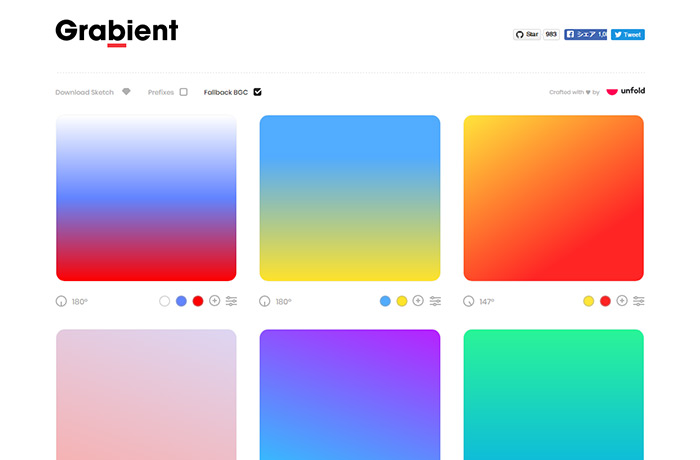Enable the Prefixes checkbox
This screenshot has width=700, height=460.
(183, 92)
